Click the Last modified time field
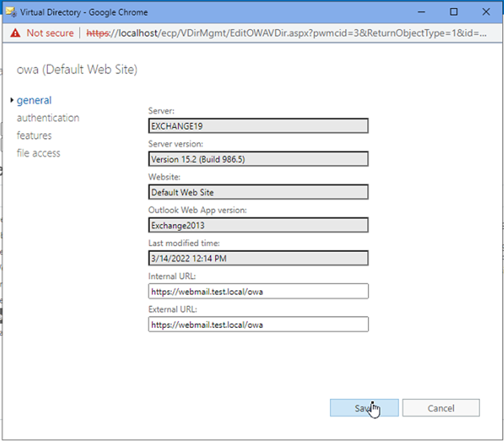 [258, 258]
